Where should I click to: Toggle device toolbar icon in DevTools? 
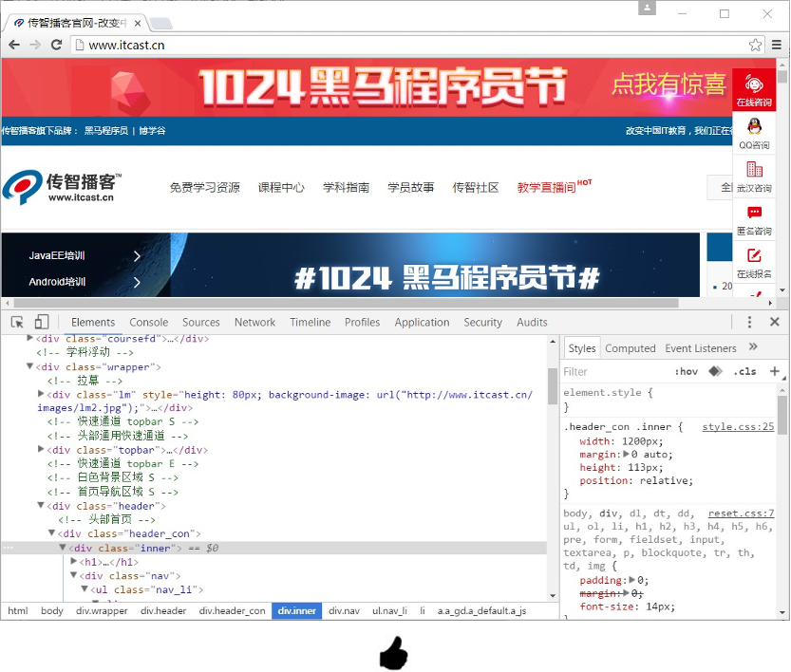pos(42,322)
